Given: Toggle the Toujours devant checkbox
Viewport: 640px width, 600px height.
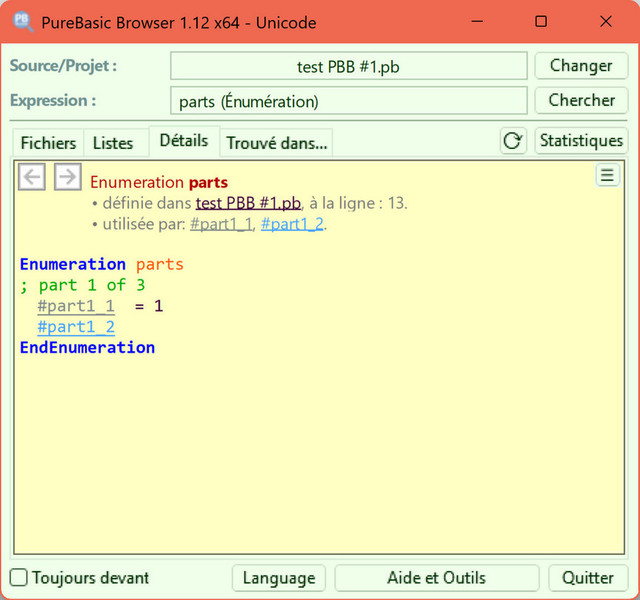Looking at the screenshot, I should [19, 578].
